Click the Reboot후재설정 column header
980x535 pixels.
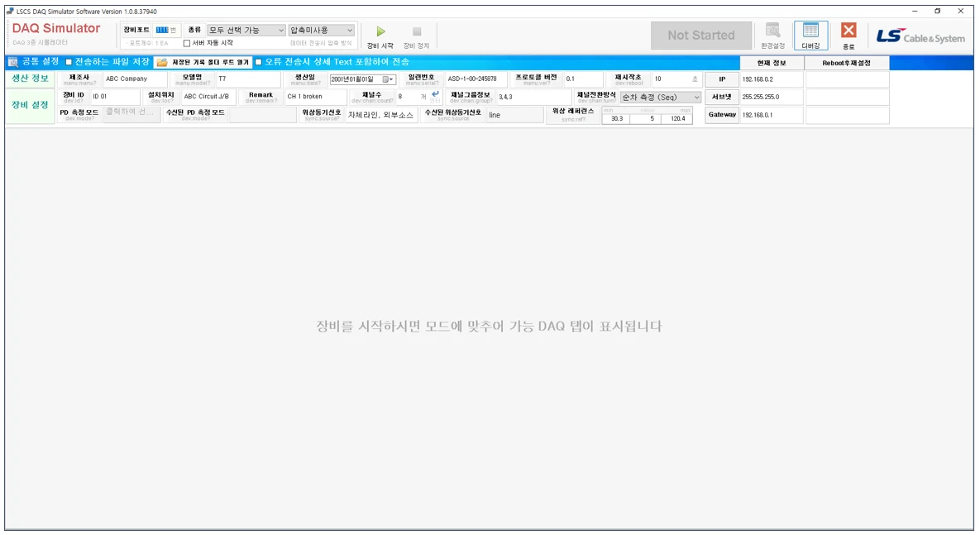[846, 63]
